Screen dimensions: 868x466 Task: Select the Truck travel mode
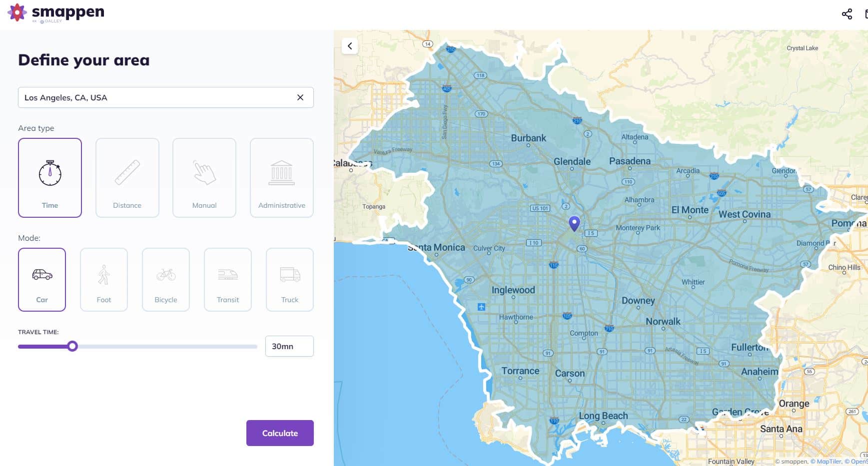pyautogui.click(x=290, y=280)
